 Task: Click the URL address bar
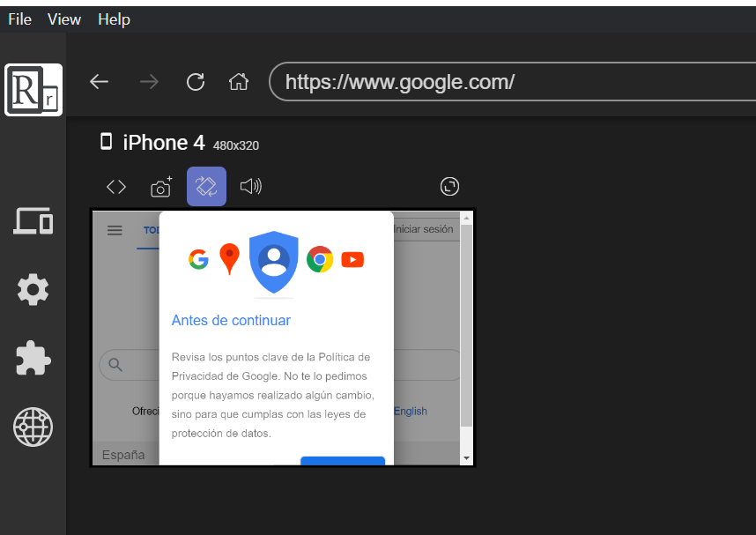coord(512,82)
